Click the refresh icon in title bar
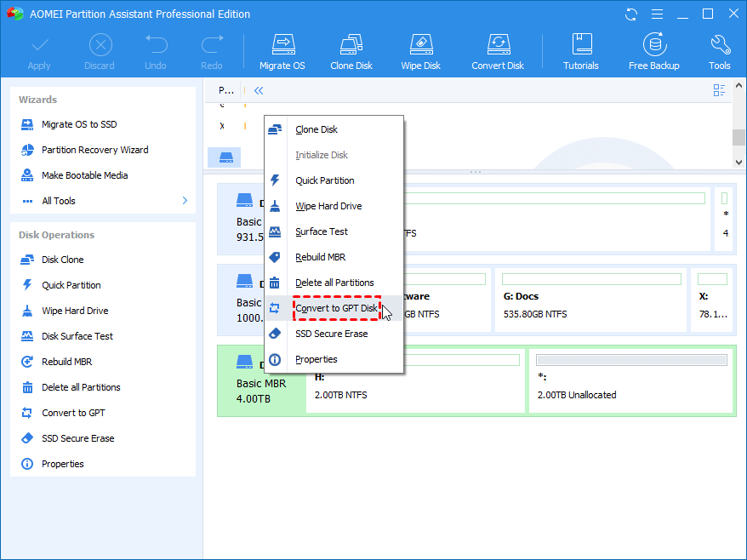Image resolution: width=747 pixels, height=560 pixels. click(x=631, y=14)
